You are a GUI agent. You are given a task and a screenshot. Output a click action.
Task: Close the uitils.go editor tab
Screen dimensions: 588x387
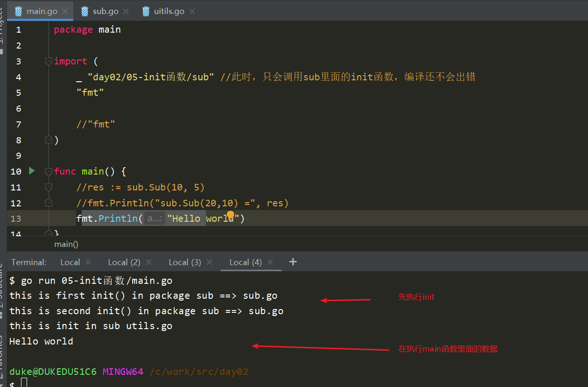pyautogui.click(x=192, y=11)
